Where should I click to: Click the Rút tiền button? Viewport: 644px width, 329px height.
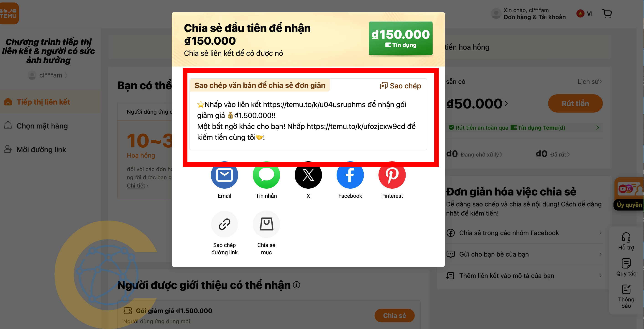(x=575, y=104)
